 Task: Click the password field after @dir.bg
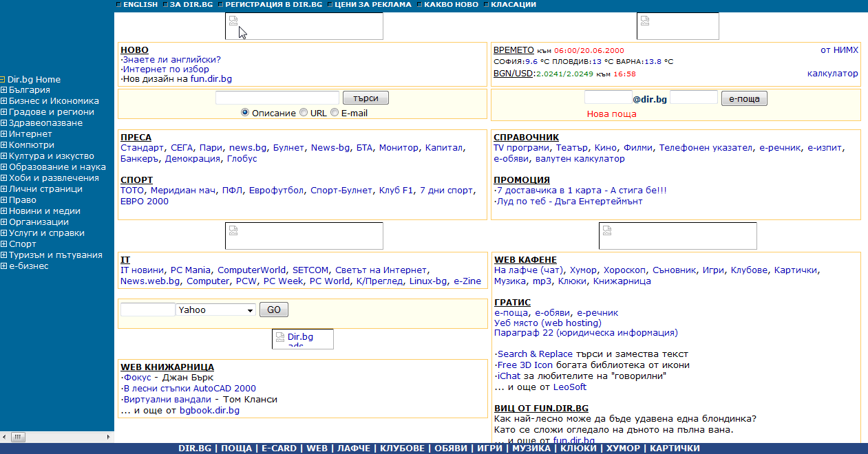click(694, 98)
